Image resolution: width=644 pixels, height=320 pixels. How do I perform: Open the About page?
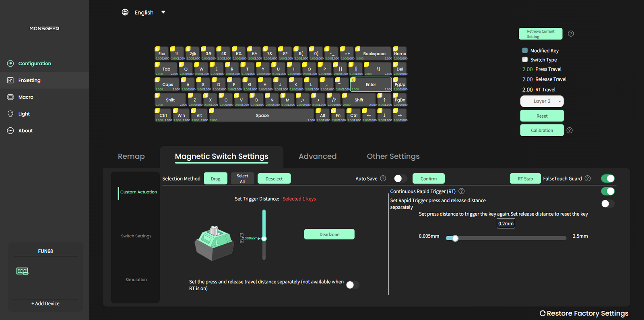25,131
